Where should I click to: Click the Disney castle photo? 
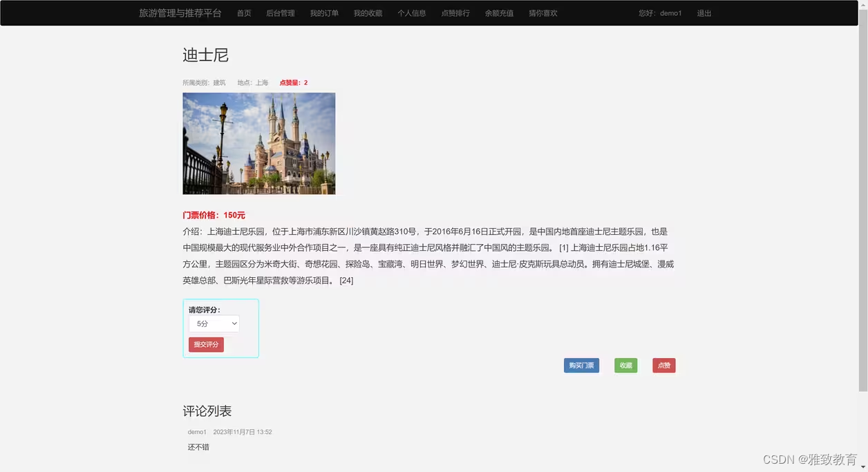click(x=259, y=144)
